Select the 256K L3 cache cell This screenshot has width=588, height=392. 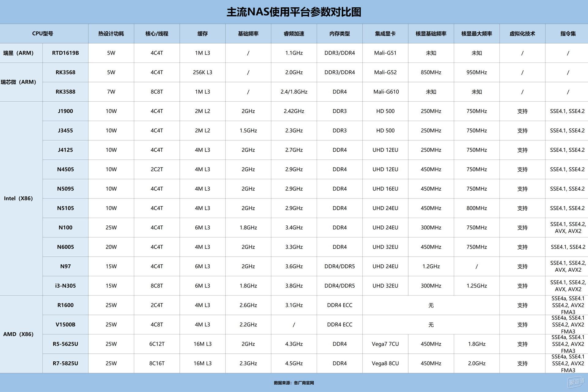[x=202, y=72]
